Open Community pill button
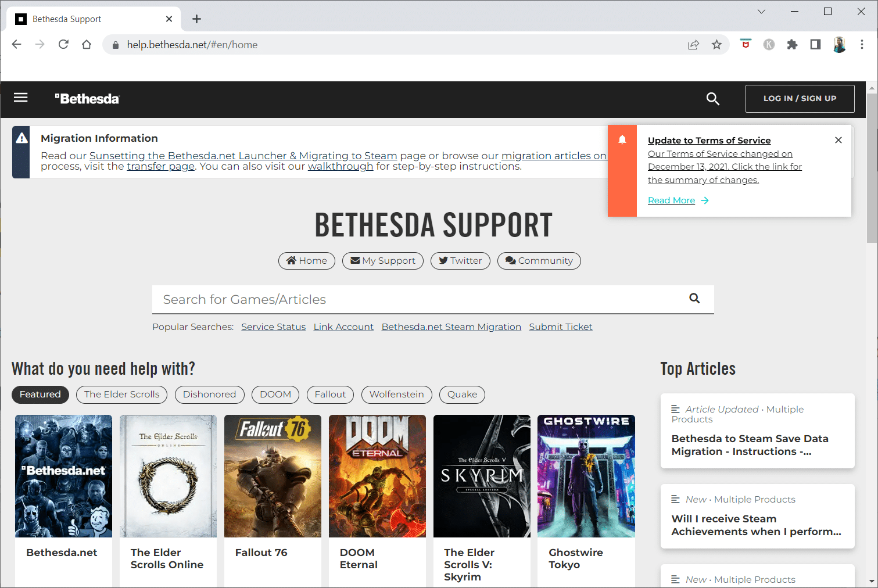 click(539, 261)
